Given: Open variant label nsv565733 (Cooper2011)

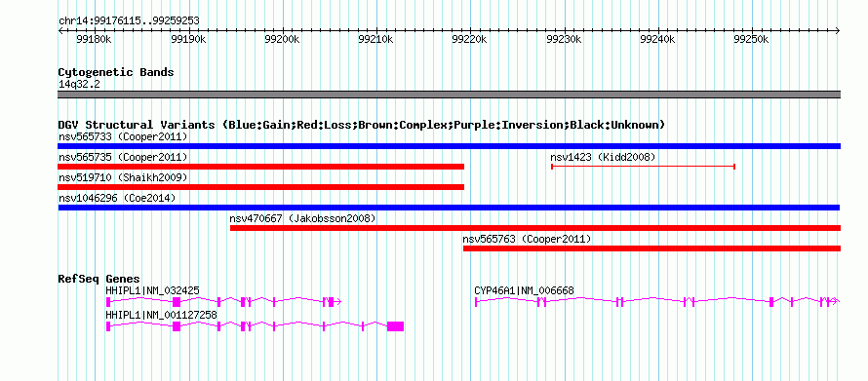Looking at the screenshot, I should 123,136.
